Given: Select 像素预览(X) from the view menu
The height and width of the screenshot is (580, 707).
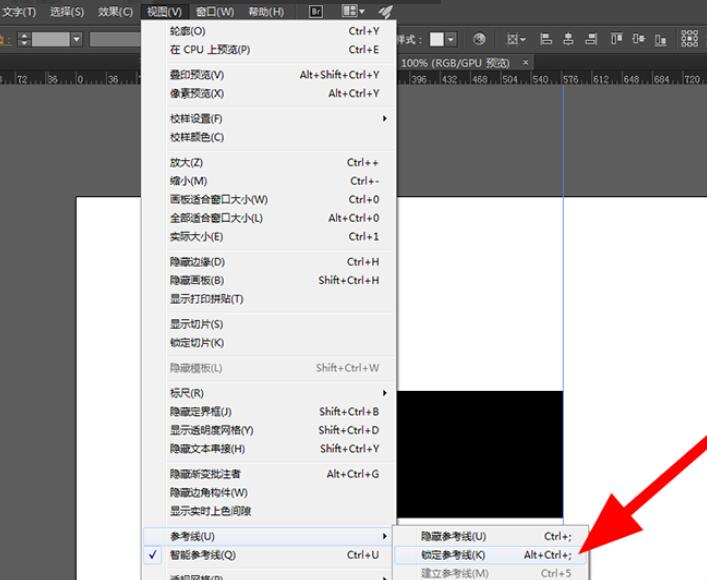Looking at the screenshot, I should point(197,93).
